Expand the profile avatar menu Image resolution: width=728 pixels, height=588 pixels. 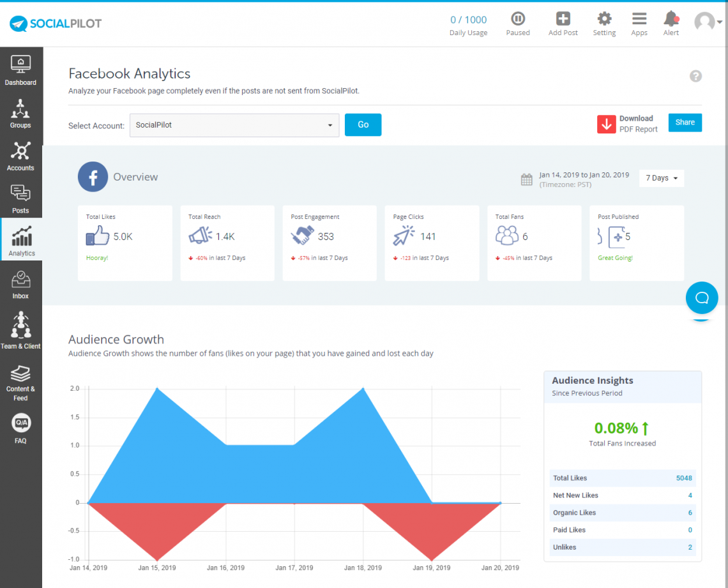pyautogui.click(x=708, y=21)
